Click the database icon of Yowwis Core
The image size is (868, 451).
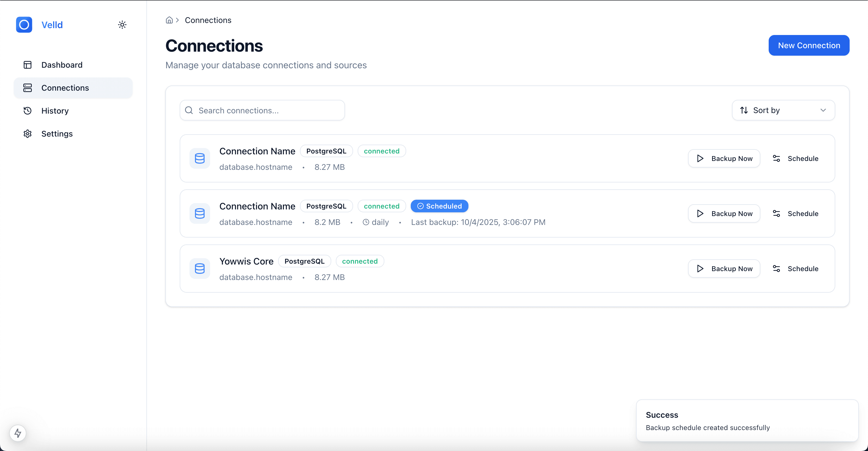point(200,269)
